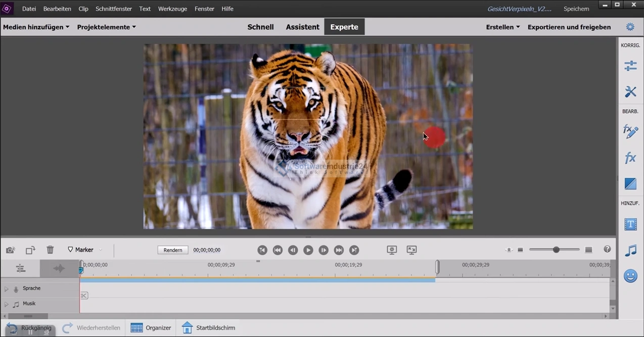Open the Tools panel with wrench icon
Image resolution: width=644 pixels, height=337 pixels.
click(x=630, y=91)
